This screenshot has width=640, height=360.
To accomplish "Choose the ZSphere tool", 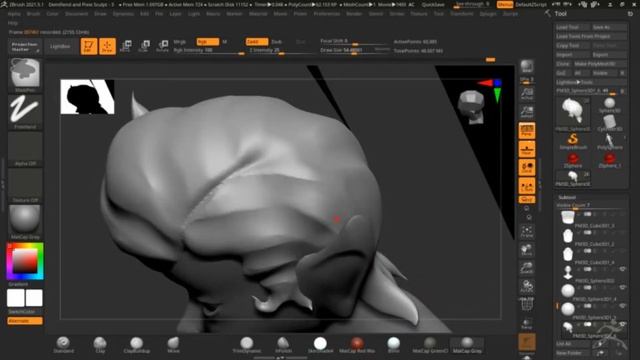I will coord(573,160).
